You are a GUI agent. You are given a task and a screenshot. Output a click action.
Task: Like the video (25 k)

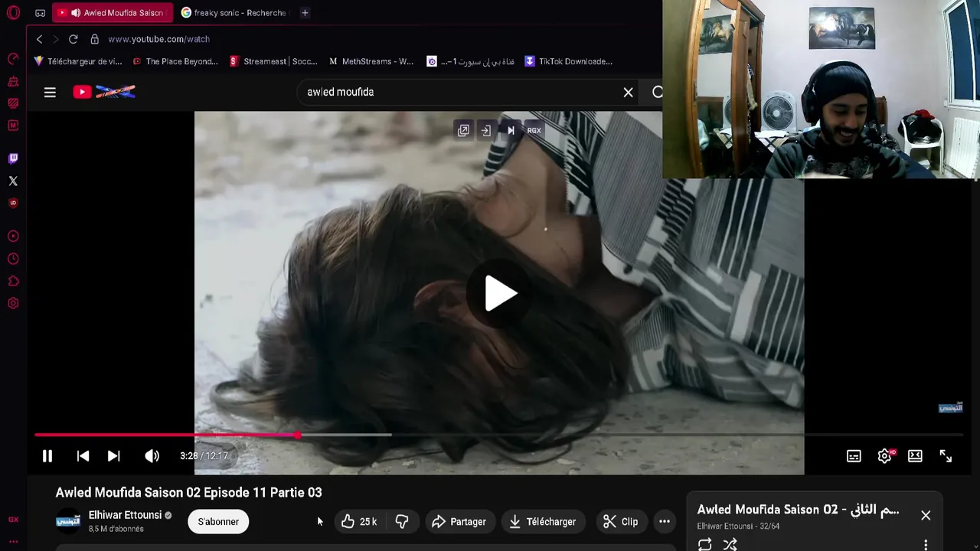pos(361,522)
